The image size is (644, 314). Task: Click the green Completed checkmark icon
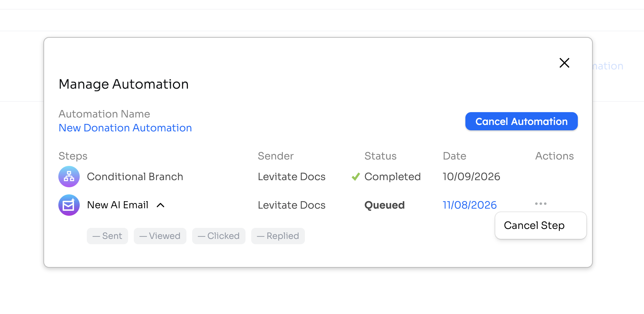(356, 177)
